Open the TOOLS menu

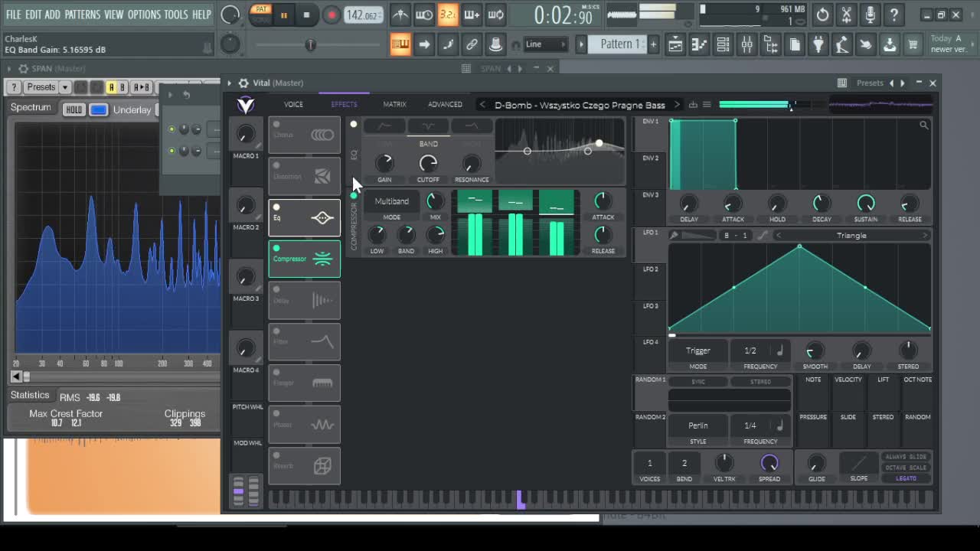(x=176, y=15)
